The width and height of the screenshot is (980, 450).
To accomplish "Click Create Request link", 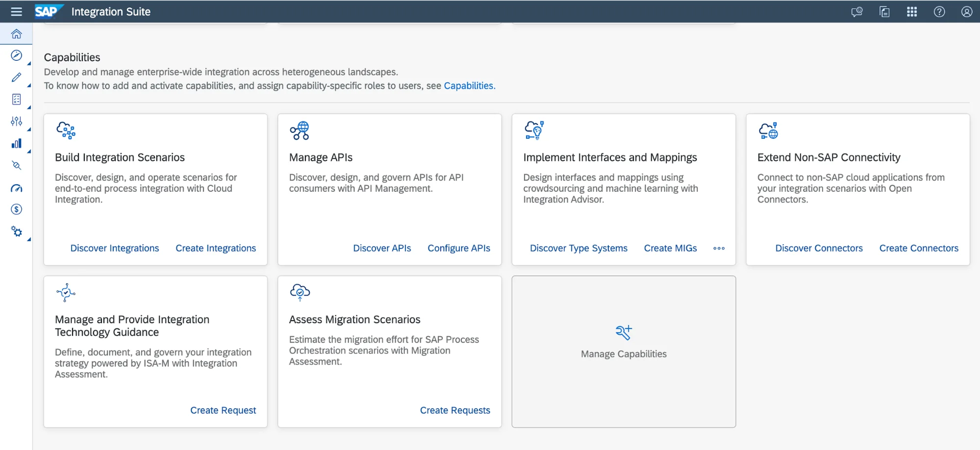I will click(223, 410).
